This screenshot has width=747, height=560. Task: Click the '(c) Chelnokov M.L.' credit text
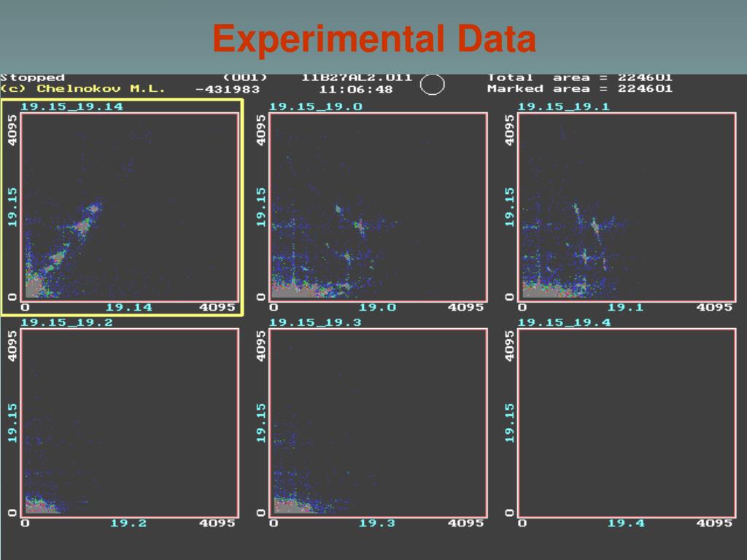(82, 88)
